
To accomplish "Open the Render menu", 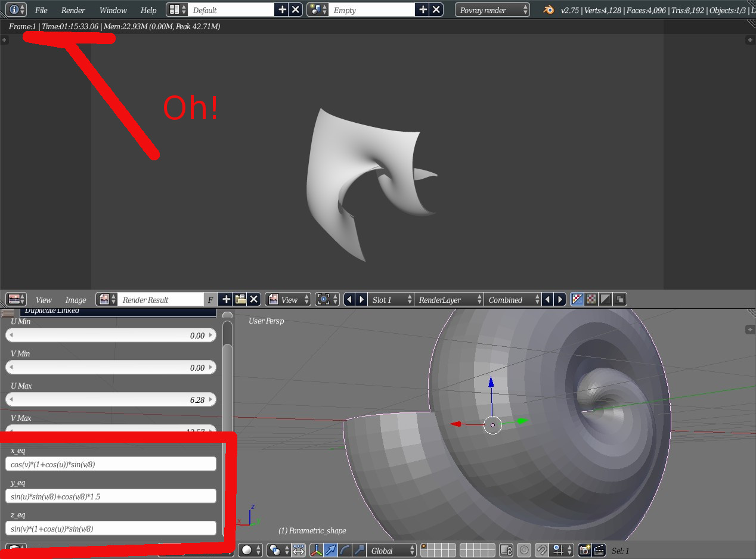I will (73, 10).
